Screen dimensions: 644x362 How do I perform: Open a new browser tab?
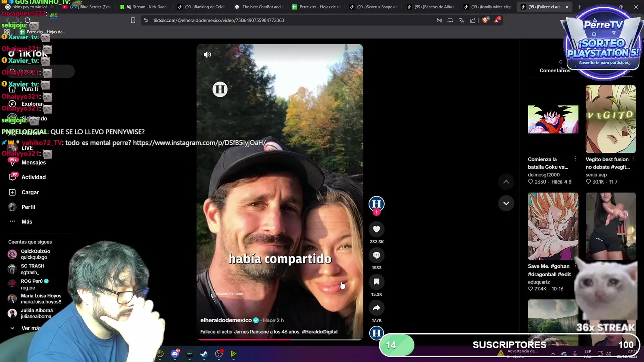click(x=579, y=7)
